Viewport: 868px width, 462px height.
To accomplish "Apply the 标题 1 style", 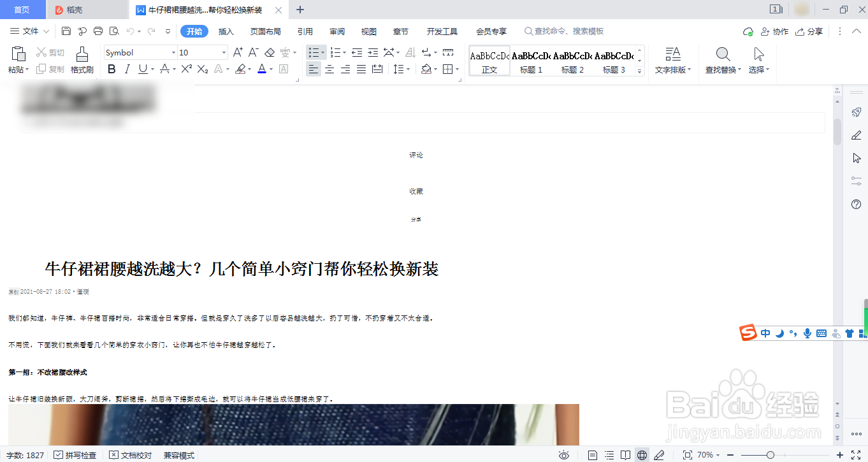I will (531, 61).
